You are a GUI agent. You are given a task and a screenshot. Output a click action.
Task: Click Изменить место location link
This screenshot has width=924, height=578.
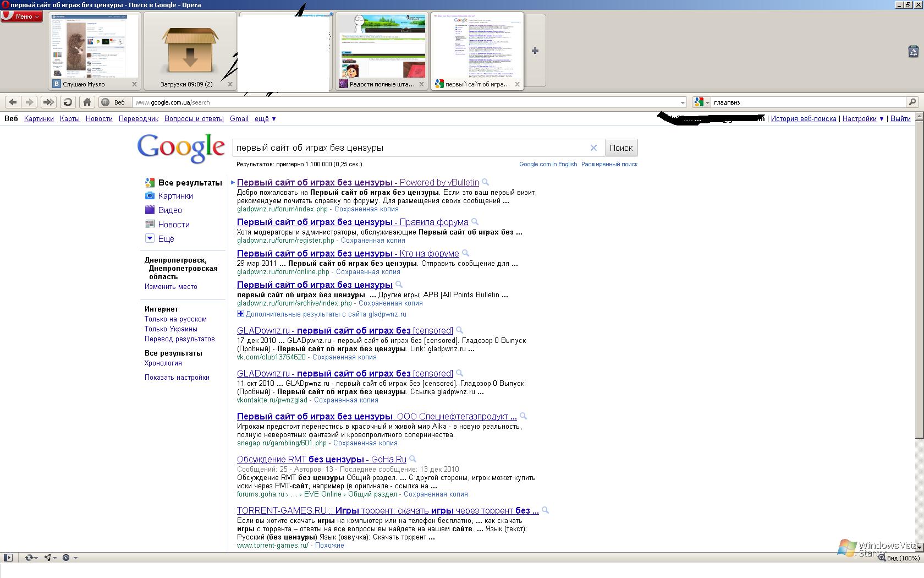tap(171, 286)
